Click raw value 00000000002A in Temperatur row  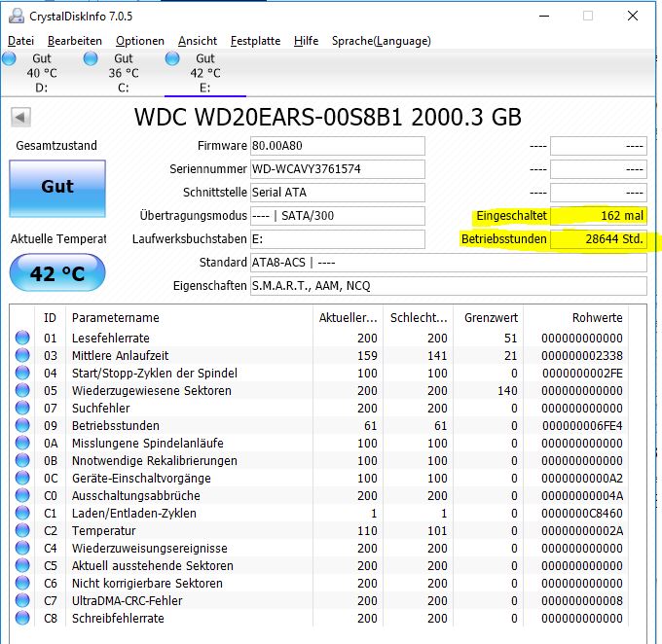(x=582, y=530)
